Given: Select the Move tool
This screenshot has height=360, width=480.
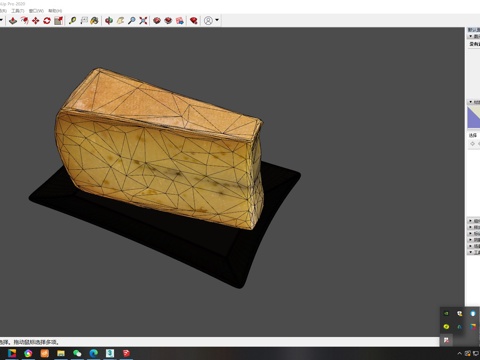Looking at the screenshot, I should (36, 21).
